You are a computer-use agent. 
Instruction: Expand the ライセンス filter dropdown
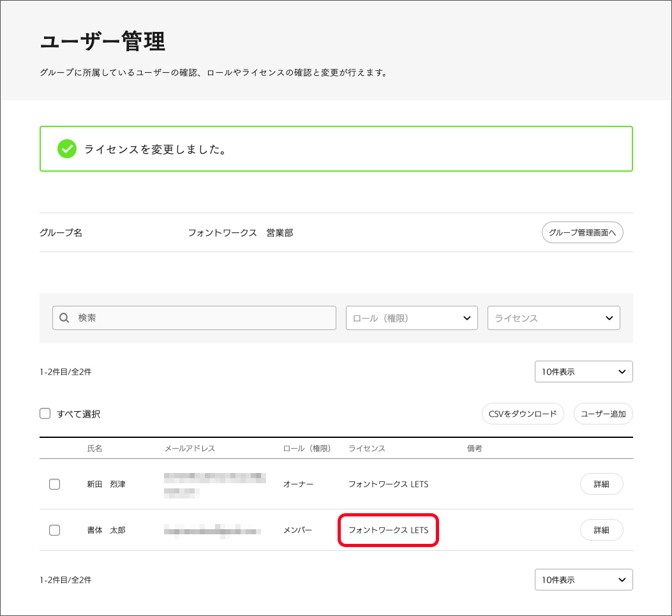tap(553, 318)
